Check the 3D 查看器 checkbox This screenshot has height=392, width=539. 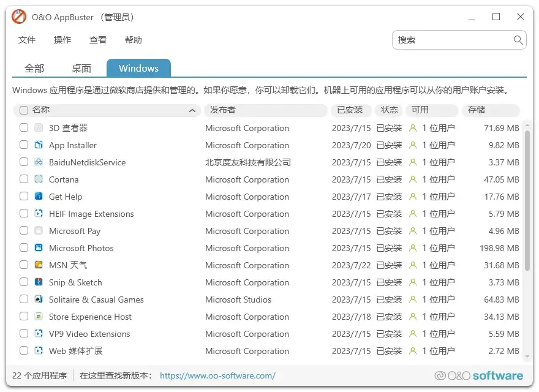pos(24,127)
